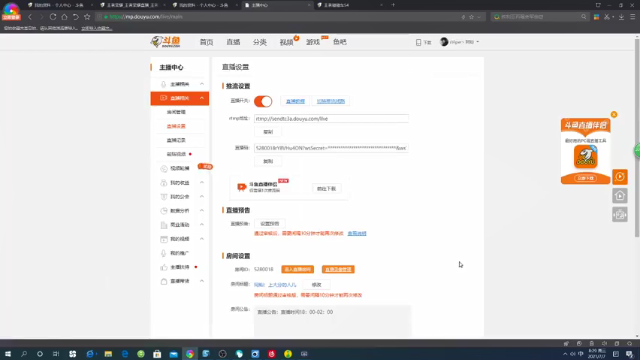The height and width of the screenshot is (360, 640).
Task: Click the camera icon on highlighted orange sidebar item
Action: click(x=163, y=98)
